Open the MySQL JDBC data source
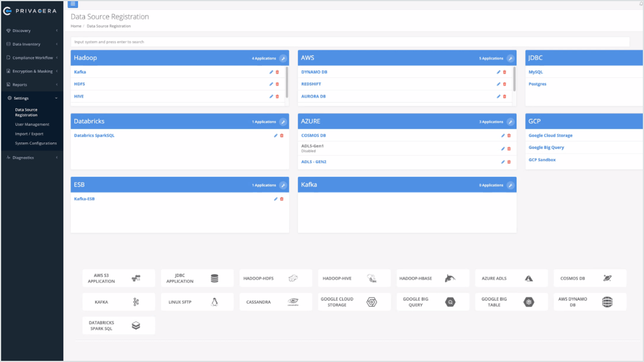644x362 pixels. [x=536, y=71]
